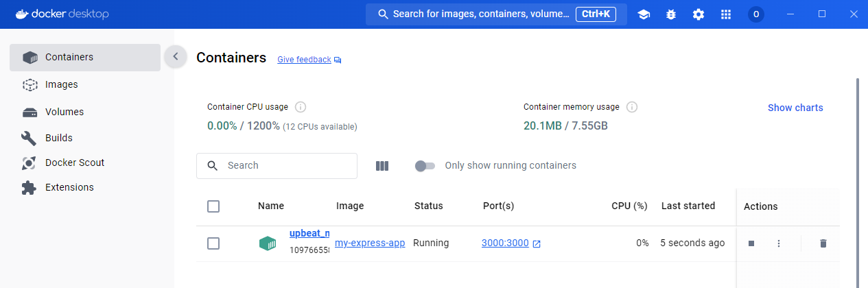Toggle Only show running containers
Screen dimensions: 868x288
[425, 165]
